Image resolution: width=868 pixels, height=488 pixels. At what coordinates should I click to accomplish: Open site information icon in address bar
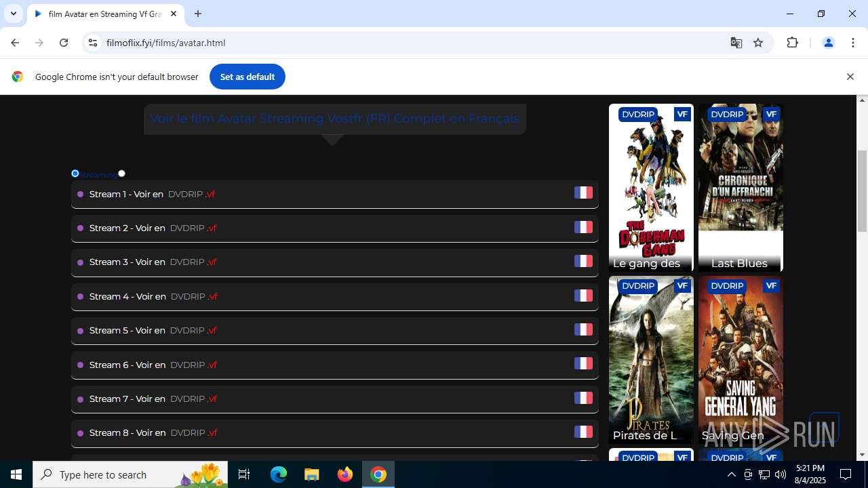click(93, 43)
